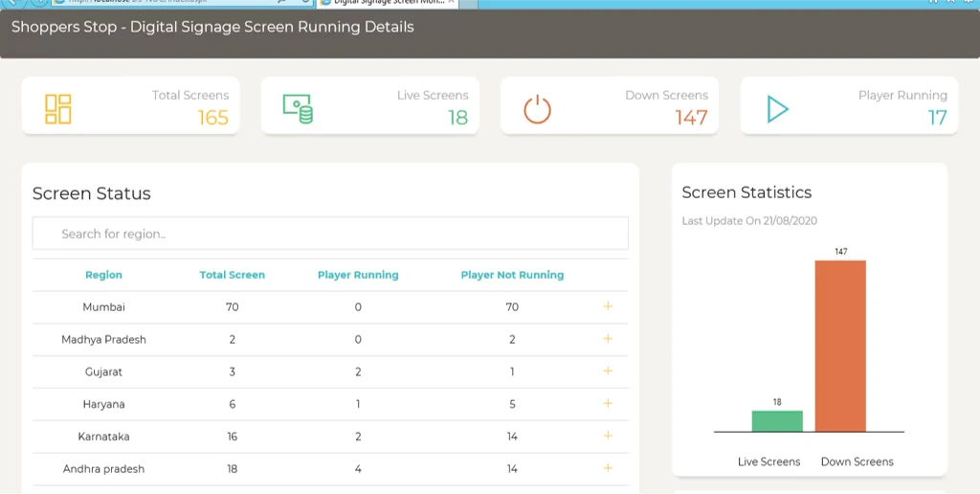Screen dimensions: 980x494
Task: Click the Screen Status heading
Action: [91, 193]
